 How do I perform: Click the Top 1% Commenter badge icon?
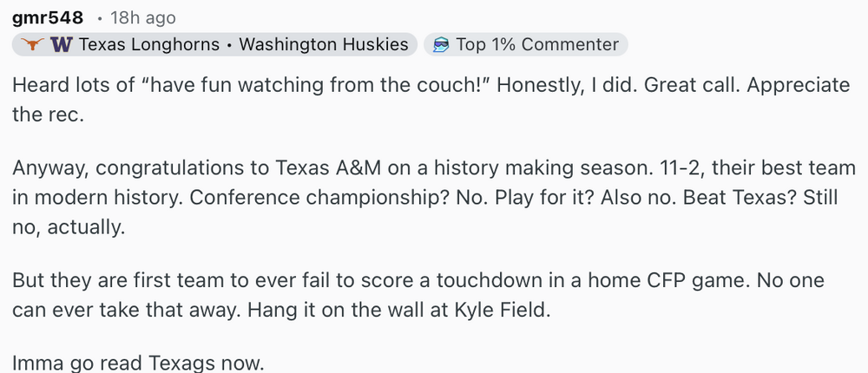(x=441, y=45)
